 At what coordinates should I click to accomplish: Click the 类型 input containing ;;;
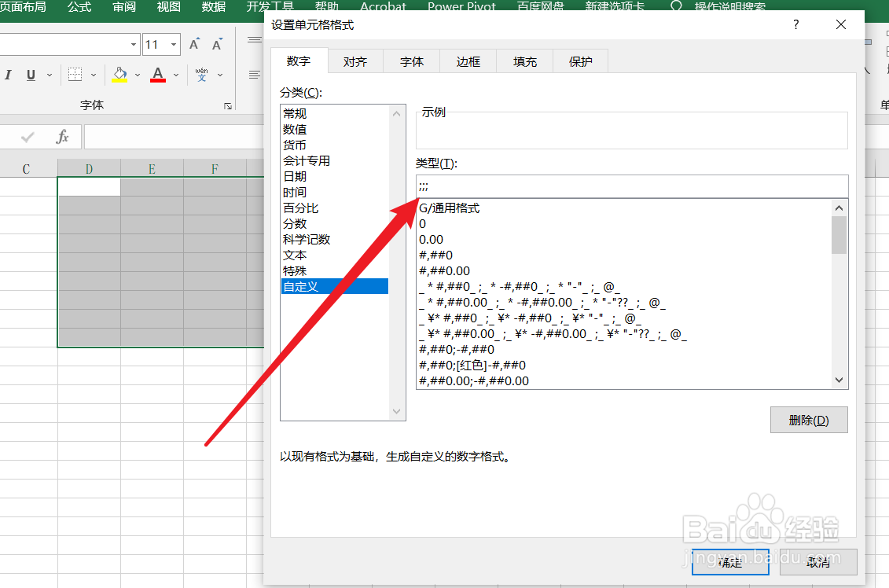pos(629,186)
